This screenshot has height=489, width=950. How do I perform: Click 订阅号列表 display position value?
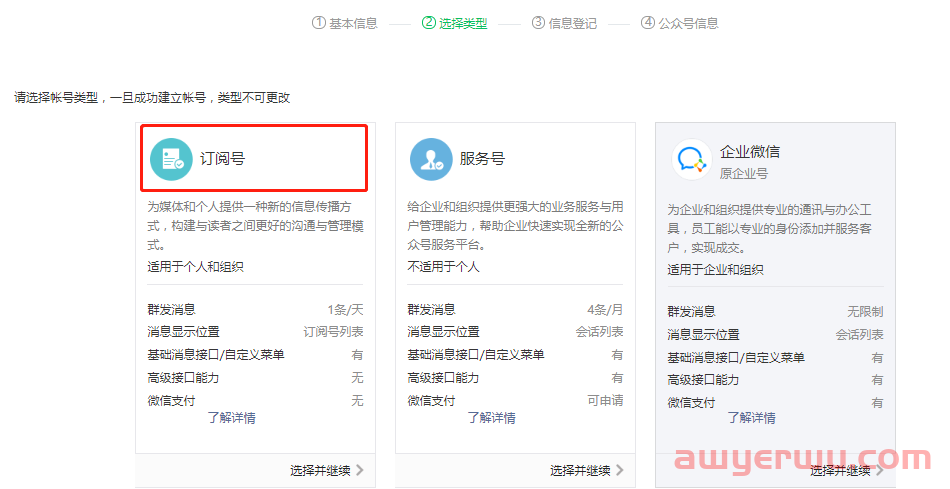(333, 331)
